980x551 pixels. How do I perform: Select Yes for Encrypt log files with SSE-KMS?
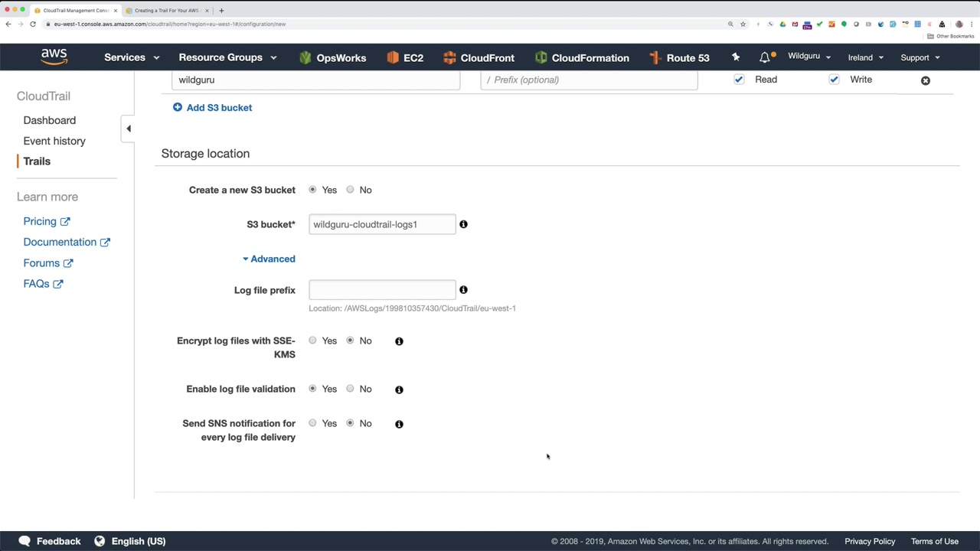coord(312,341)
